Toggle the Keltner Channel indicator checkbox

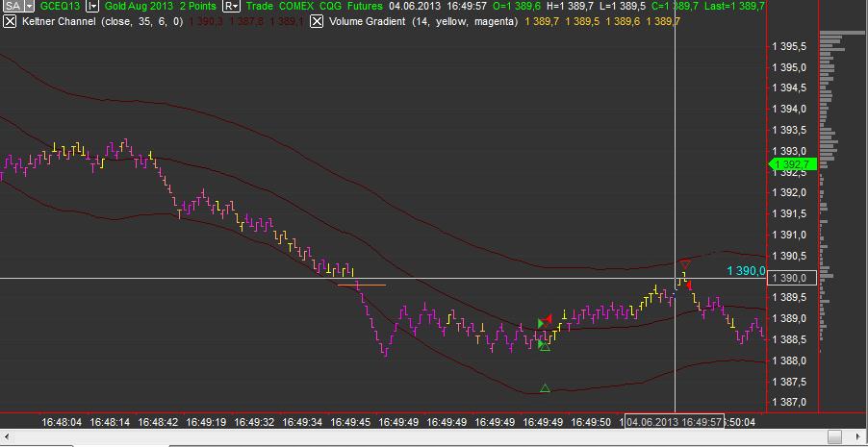point(10,21)
